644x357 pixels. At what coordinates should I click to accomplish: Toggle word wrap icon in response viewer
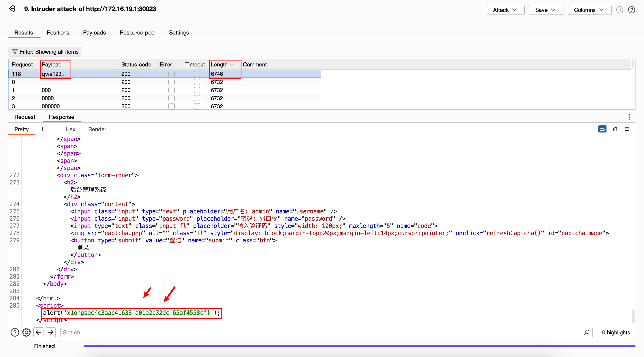tap(602, 129)
